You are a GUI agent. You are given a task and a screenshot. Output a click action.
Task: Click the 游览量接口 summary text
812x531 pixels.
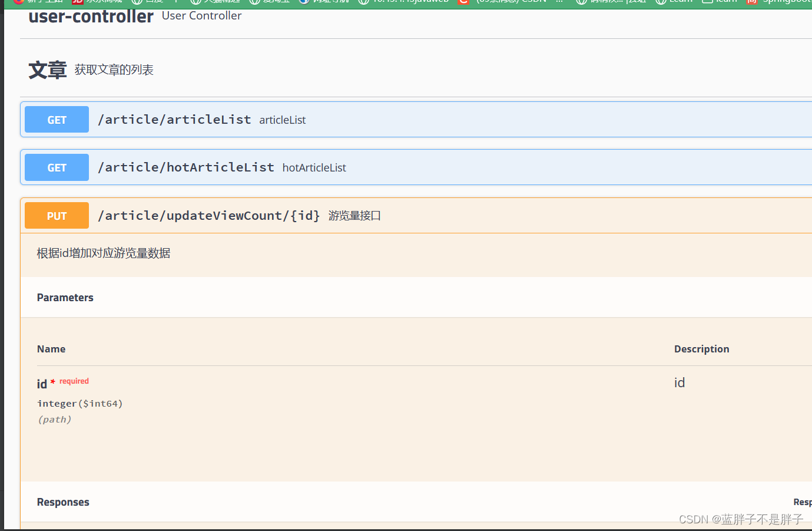pyautogui.click(x=354, y=216)
